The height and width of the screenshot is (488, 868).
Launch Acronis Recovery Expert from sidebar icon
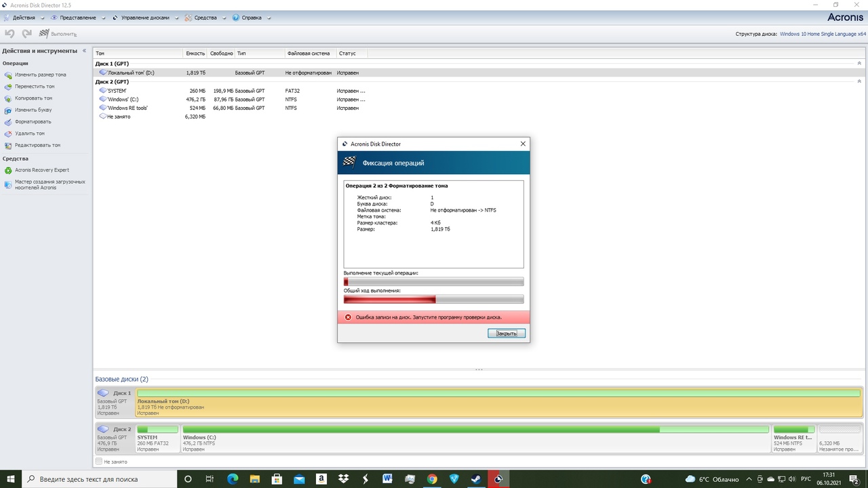point(8,170)
